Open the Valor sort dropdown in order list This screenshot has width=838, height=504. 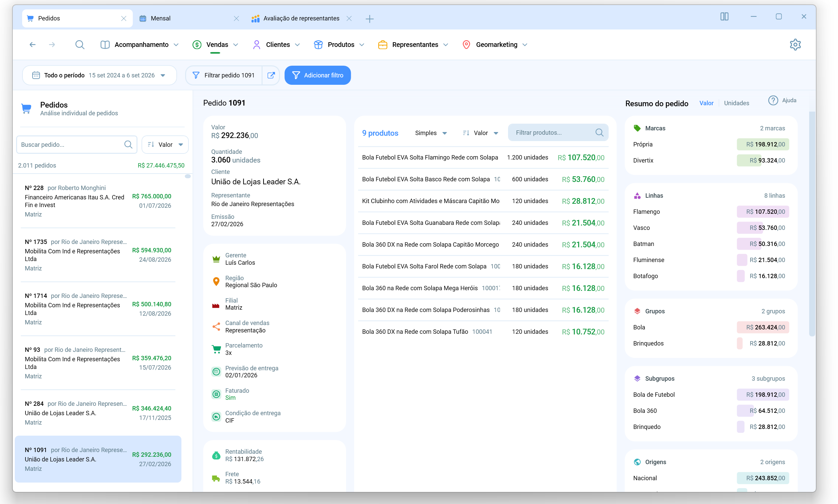tap(165, 145)
